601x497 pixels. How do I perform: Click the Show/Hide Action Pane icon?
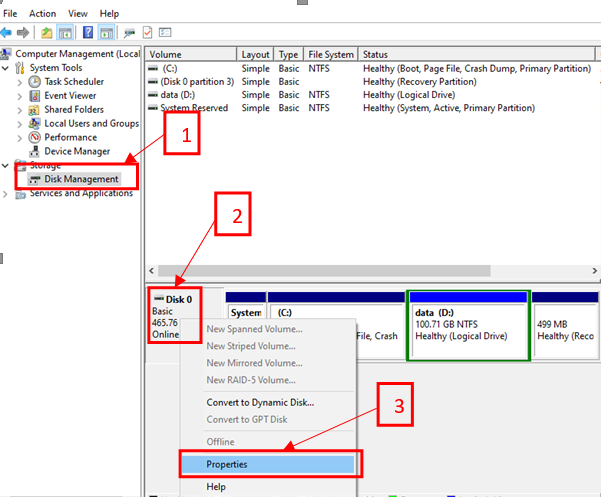tap(107, 32)
